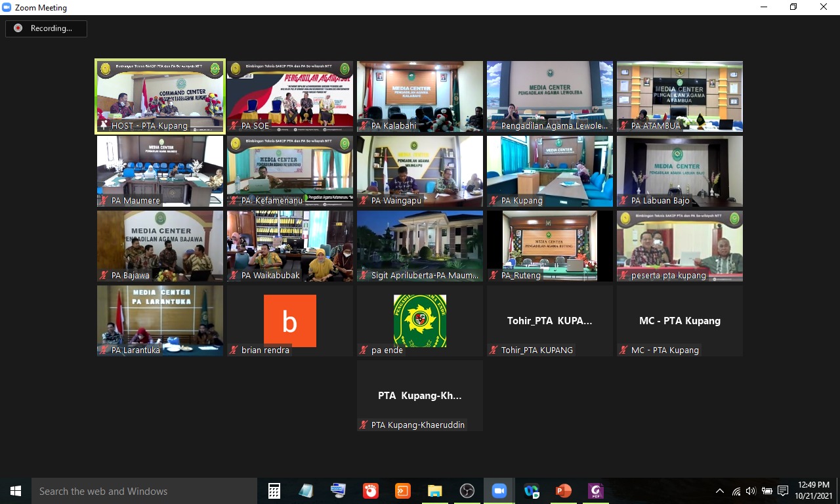Click the pa ende court logo avatar

(420, 321)
